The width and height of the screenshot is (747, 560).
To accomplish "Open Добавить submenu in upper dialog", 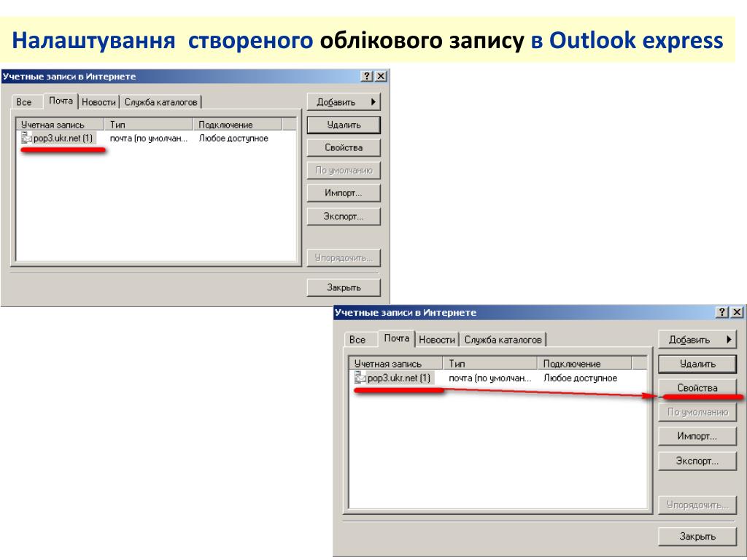I will coord(344,102).
